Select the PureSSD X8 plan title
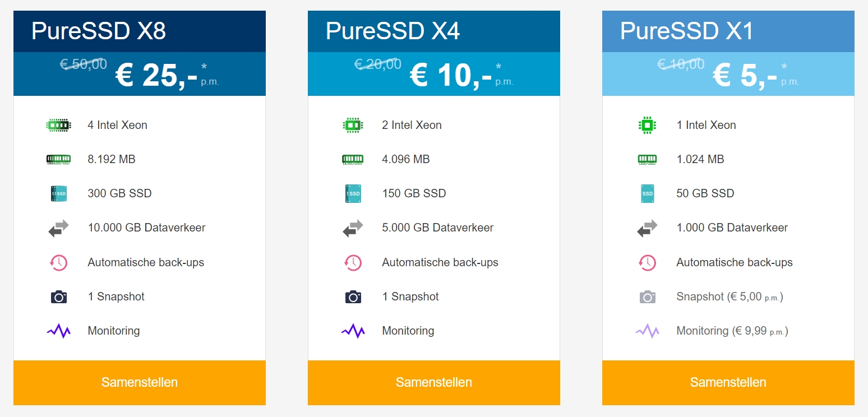The width and height of the screenshot is (868, 417). click(x=99, y=31)
